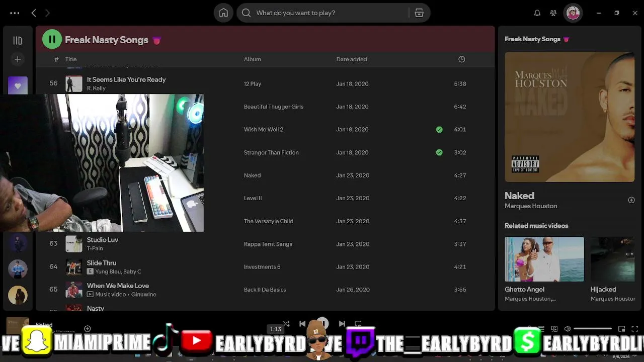Click When We Make Love cover thumbnail
This screenshot has height=362, width=644.
[x=74, y=290]
